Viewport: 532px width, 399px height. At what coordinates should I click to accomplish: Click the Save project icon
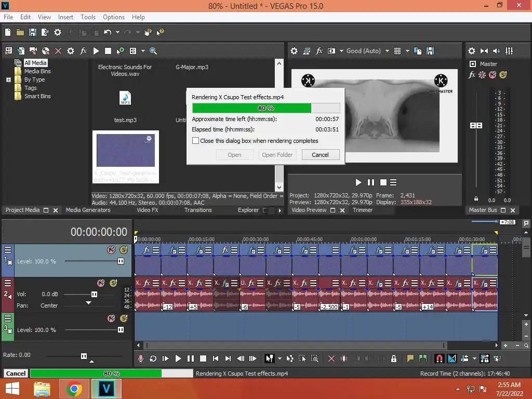point(33,32)
